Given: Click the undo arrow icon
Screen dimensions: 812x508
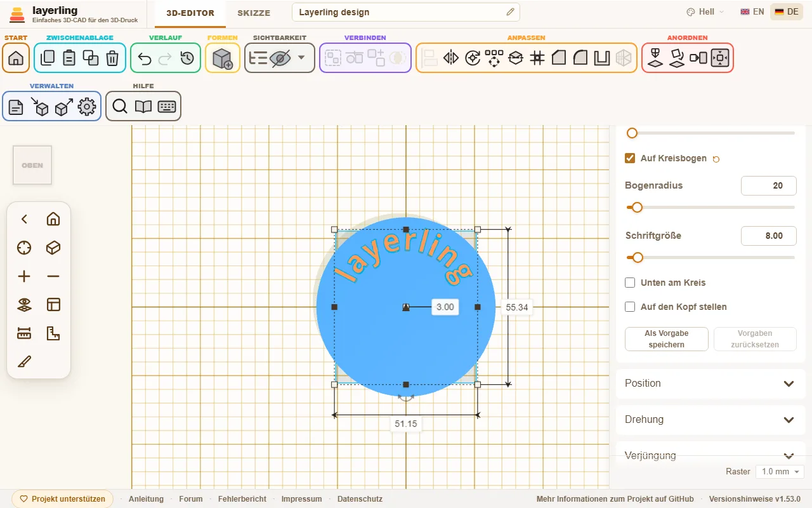Looking at the screenshot, I should (x=145, y=58).
